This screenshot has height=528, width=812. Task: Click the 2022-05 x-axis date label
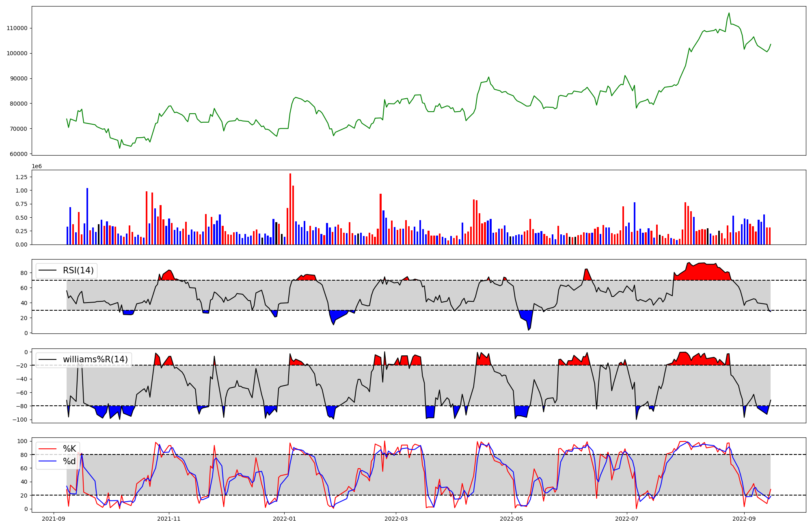(511, 519)
